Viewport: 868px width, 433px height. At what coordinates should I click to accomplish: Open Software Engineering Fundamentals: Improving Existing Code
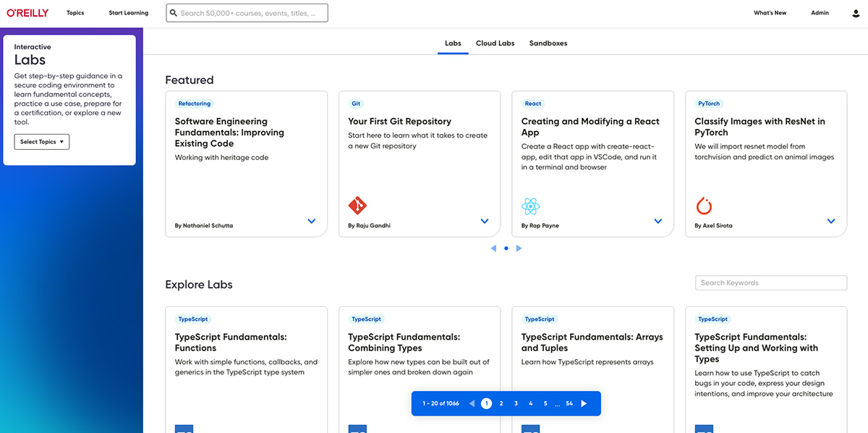point(229,133)
